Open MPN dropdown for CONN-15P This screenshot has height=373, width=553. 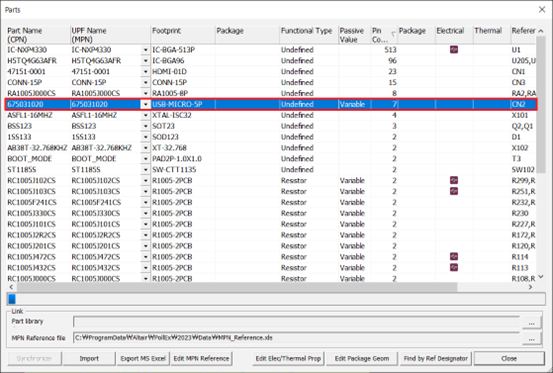145,82
